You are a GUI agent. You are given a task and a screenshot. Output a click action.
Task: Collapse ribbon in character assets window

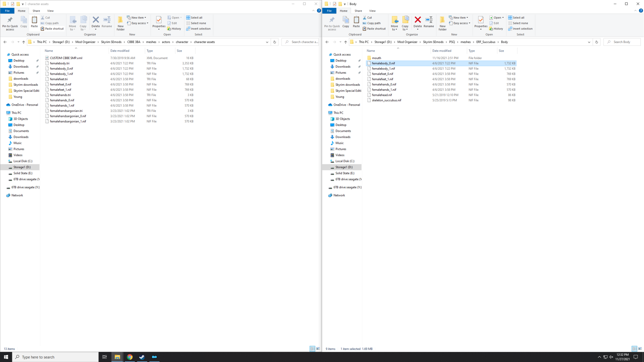click(x=314, y=11)
